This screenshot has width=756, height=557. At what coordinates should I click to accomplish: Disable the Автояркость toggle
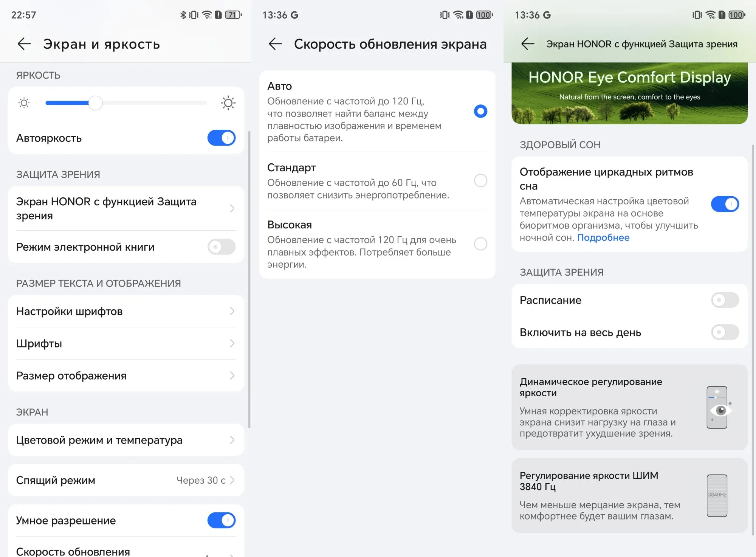[x=222, y=138]
